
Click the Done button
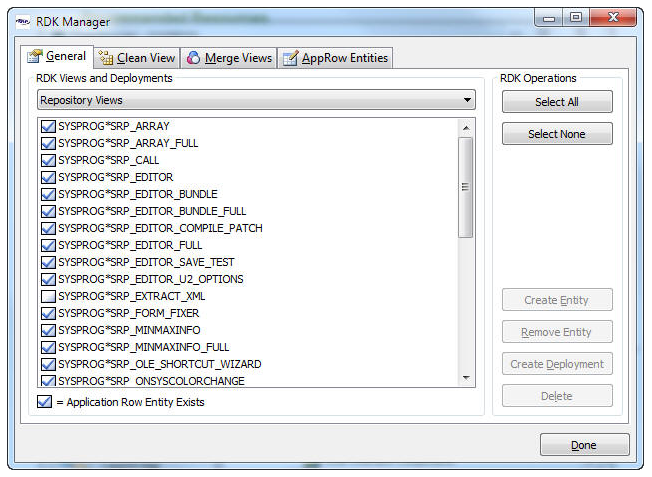click(x=584, y=445)
